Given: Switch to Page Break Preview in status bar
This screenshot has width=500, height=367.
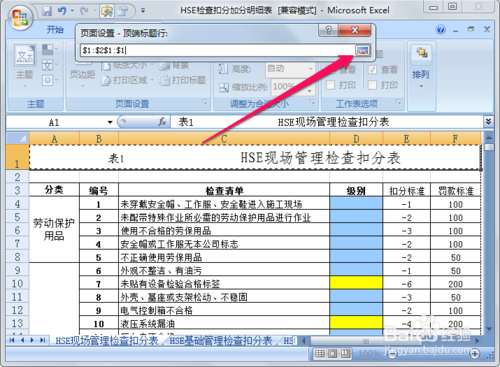Looking at the screenshot, I should 345,354.
